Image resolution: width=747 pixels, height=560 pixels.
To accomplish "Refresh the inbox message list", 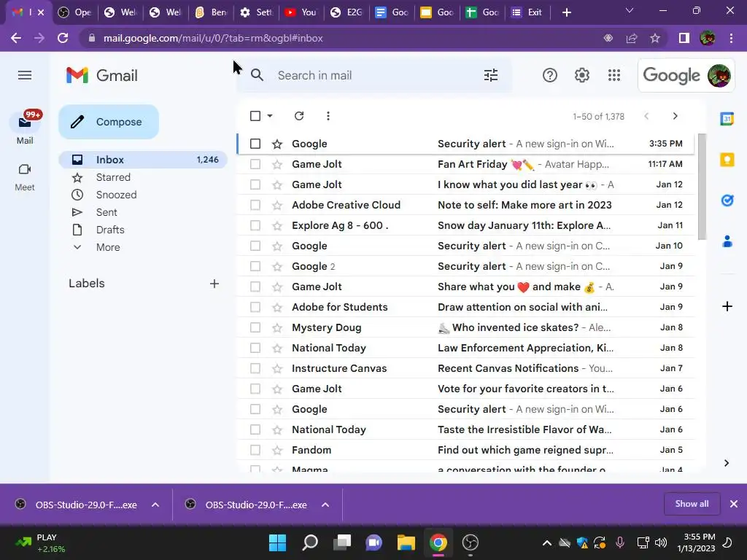I will click(299, 116).
